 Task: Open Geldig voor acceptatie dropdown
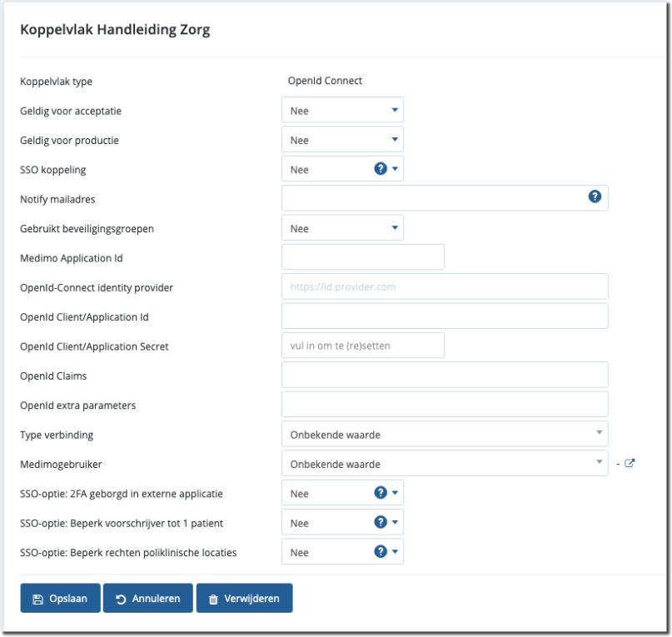[x=342, y=110]
